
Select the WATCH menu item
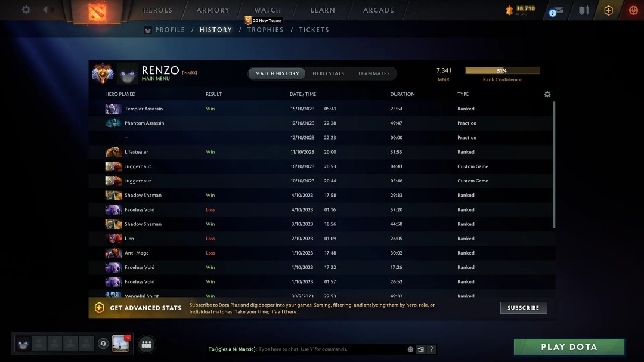(x=267, y=10)
